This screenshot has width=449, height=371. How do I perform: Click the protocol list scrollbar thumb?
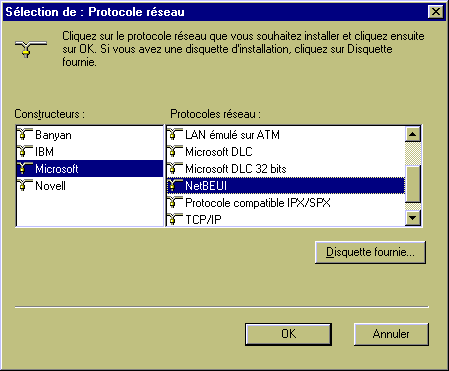click(x=413, y=183)
